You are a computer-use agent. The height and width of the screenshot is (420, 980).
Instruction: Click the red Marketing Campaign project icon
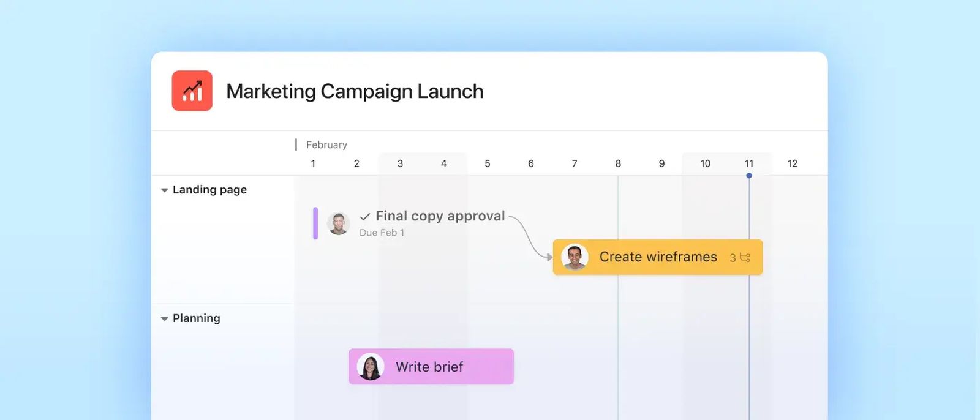[192, 91]
